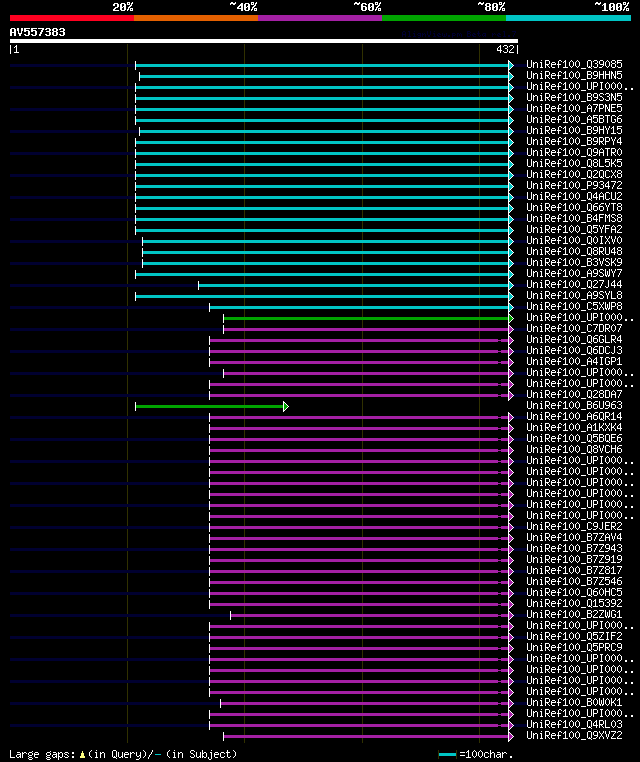Click hit name UniRef100_C9JER2
Viewport: 640px width, 762px height.
(x=574, y=526)
